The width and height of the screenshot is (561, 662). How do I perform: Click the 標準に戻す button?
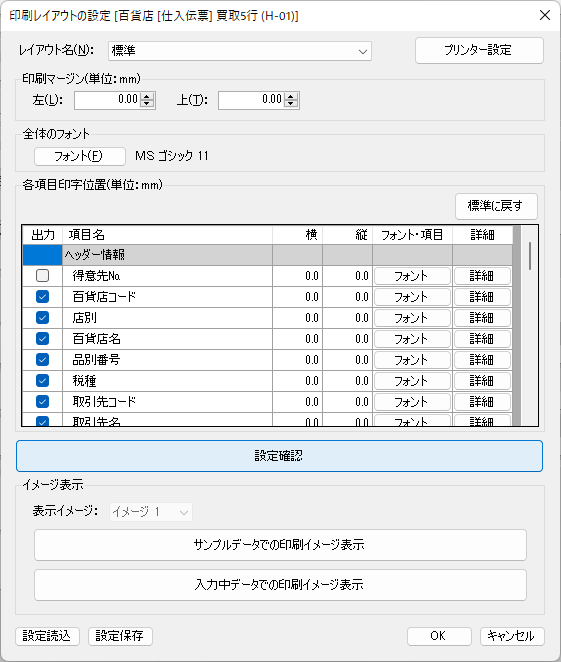[496, 206]
